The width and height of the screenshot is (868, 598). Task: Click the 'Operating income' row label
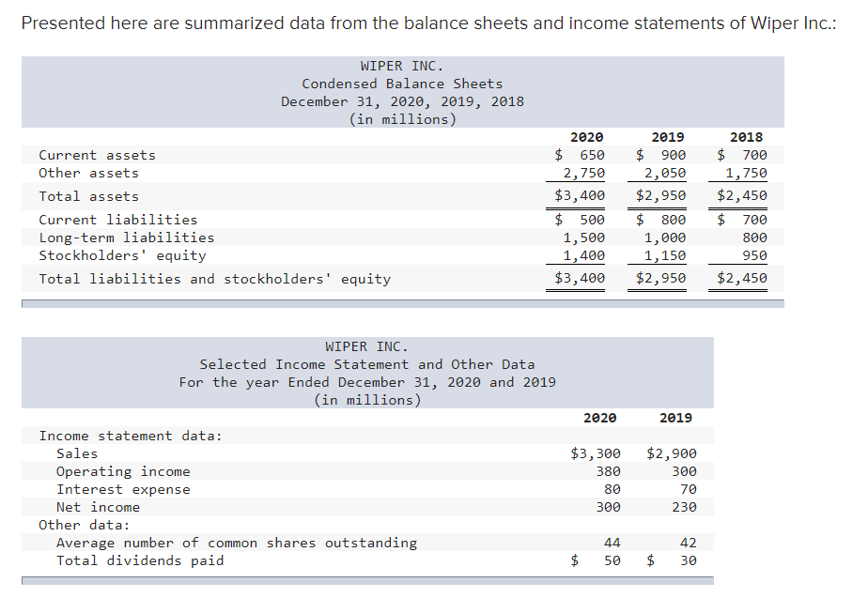pyautogui.click(x=123, y=471)
